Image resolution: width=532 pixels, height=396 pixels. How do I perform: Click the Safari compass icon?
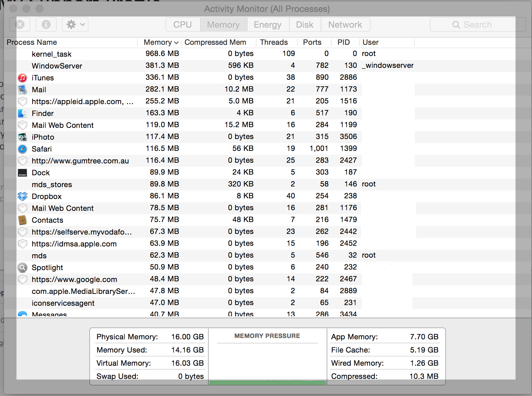pyautogui.click(x=22, y=149)
